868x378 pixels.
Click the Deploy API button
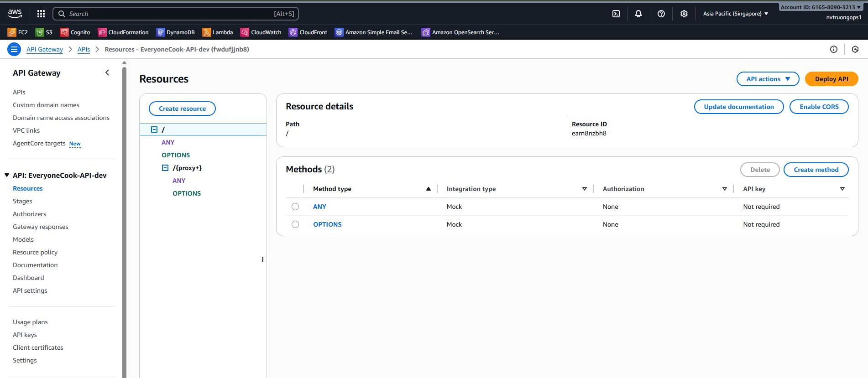click(x=831, y=79)
